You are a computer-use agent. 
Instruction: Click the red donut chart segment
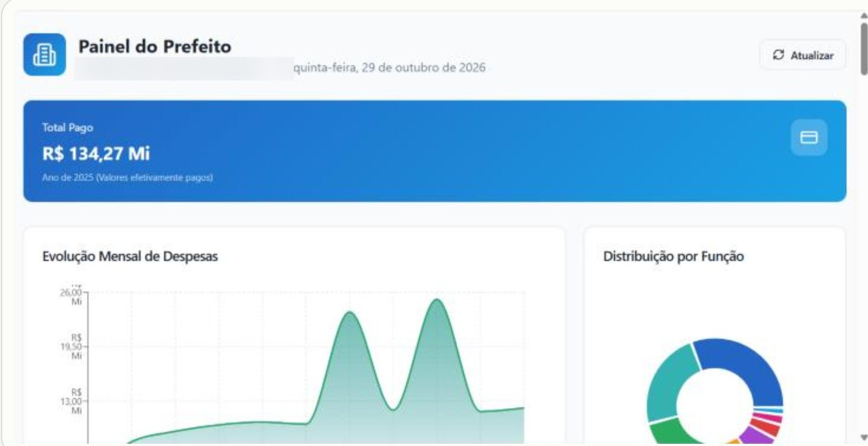(767, 426)
